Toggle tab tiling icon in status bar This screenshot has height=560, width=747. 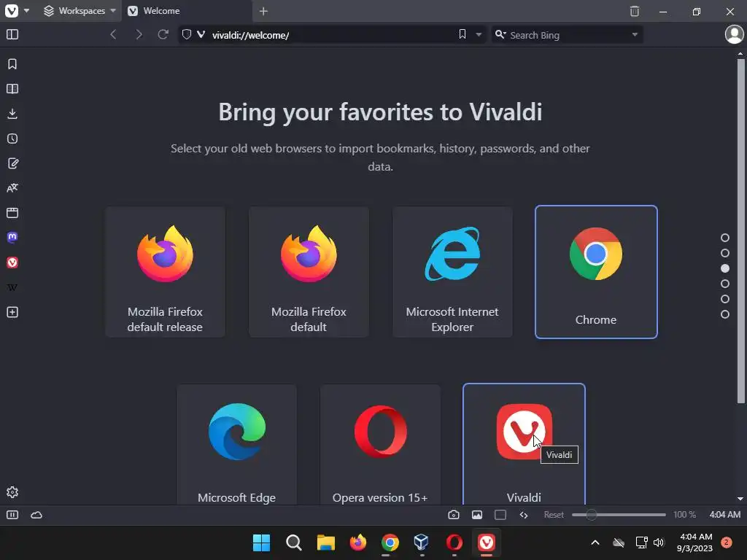(x=500, y=515)
